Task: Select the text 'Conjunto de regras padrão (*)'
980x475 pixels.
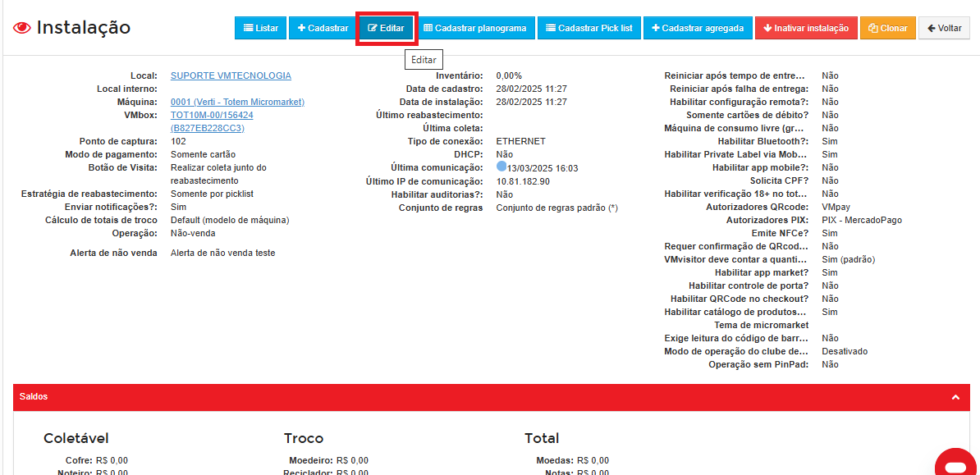Action: 556,208
